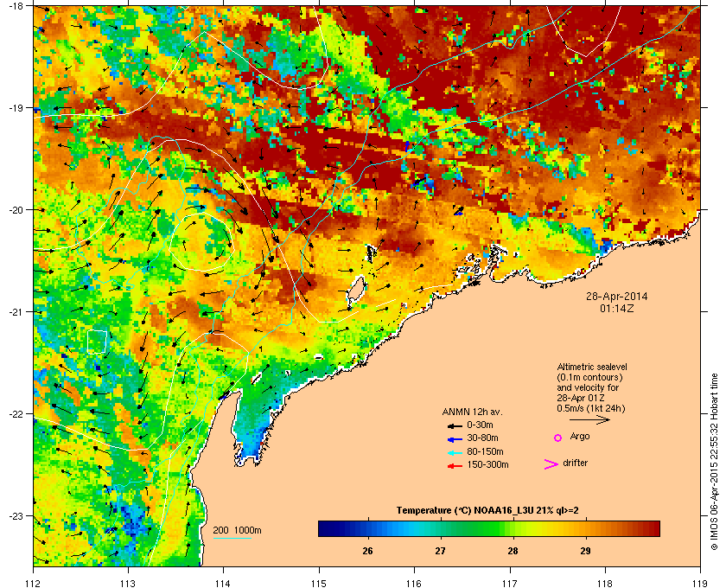
Task: Click the '-23' latitude axis label
Action: (16, 515)
